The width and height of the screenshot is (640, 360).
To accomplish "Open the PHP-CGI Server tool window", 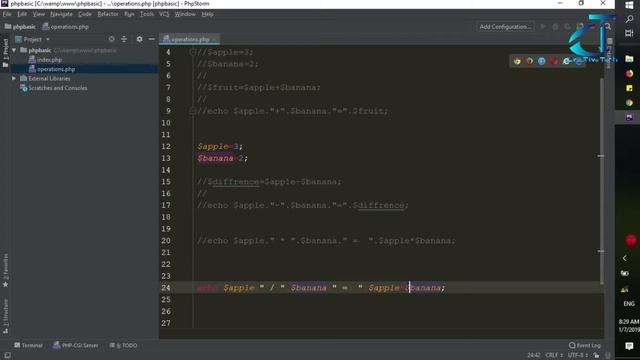I will 76,345.
